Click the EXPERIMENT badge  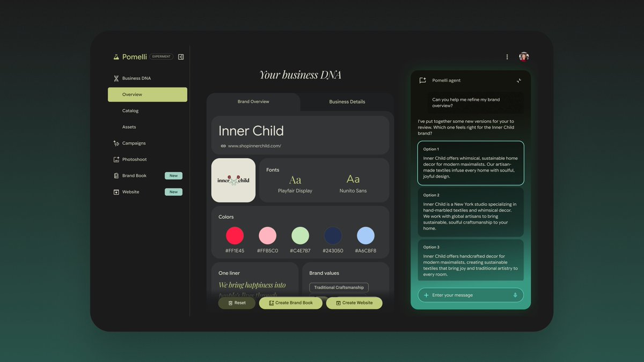[161, 57]
